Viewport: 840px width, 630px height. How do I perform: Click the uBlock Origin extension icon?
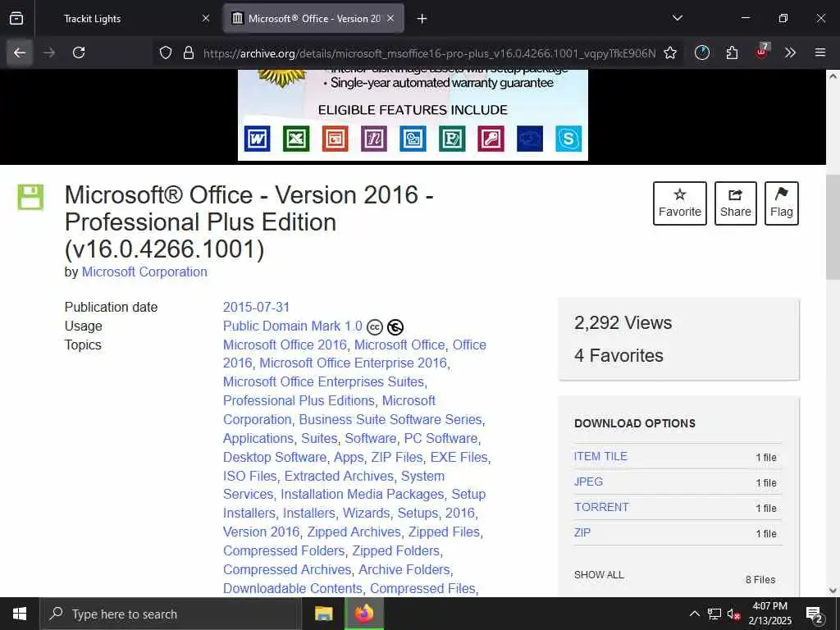click(x=761, y=52)
